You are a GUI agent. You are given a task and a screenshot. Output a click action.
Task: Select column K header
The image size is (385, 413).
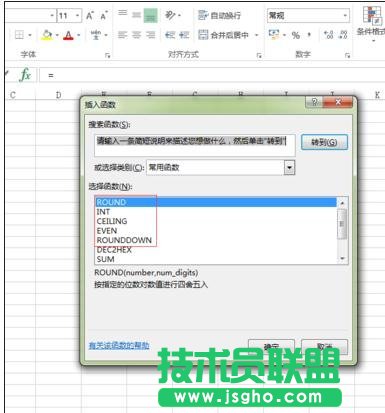[377, 95]
